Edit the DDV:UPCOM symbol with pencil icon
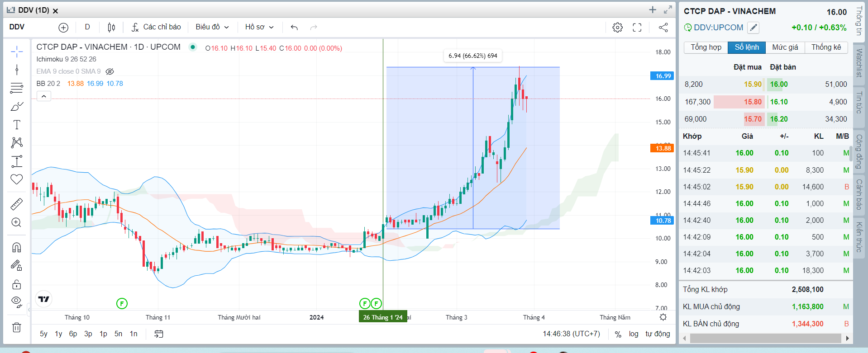Image resolution: width=868 pixels, height=353 pixels. [x=753, y=28]
